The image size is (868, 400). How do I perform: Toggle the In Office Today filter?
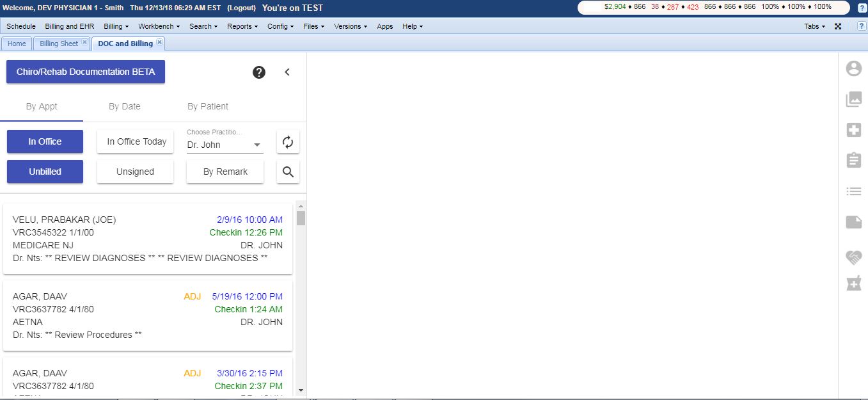pos(136,142)
